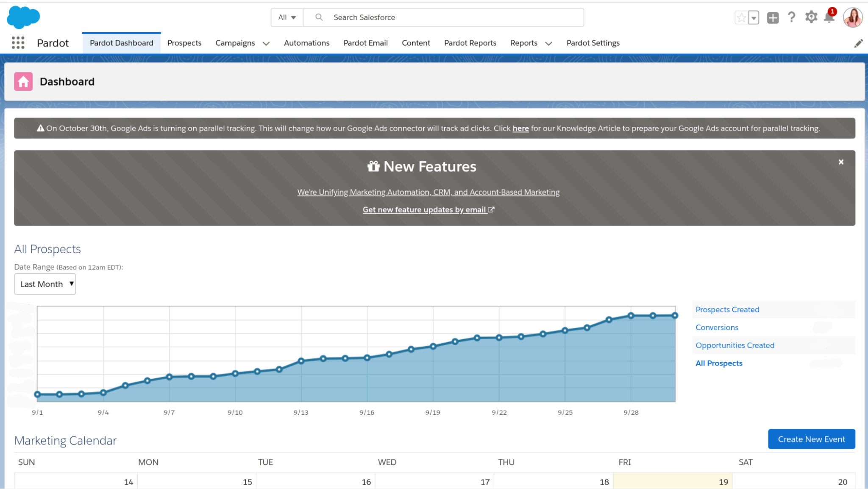Image resolution: width=868 pixels, height=489 pixels.
Task: Click the Create New Event button
Action: click(x=811, y=439)
